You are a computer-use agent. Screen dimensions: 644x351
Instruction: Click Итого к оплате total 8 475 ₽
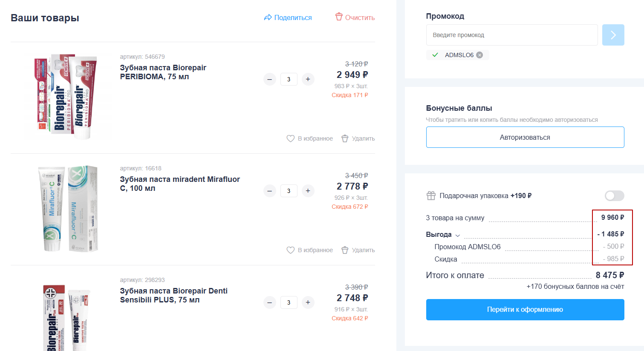click(x=610, y=275)
